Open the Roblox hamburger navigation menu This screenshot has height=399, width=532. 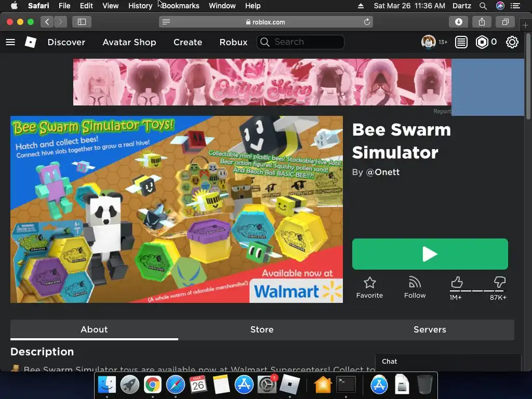pos(10,42)
